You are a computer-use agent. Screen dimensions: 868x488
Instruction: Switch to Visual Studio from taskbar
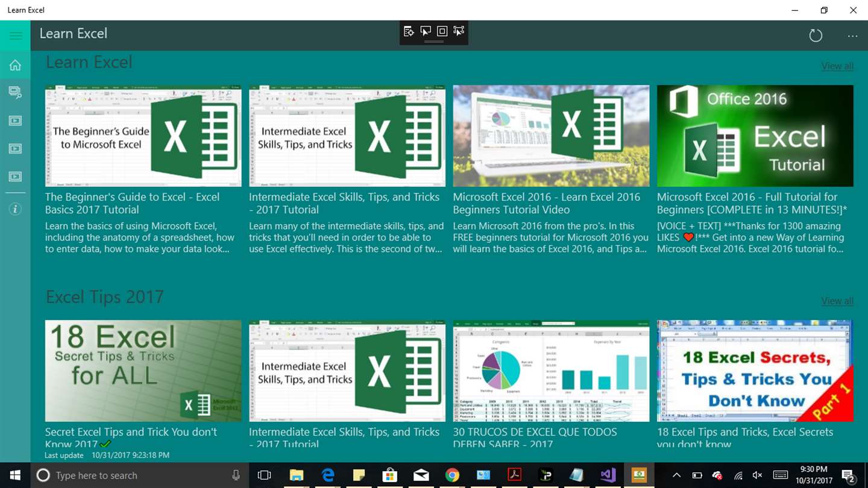pyautogui.click(x=608, y=475)
